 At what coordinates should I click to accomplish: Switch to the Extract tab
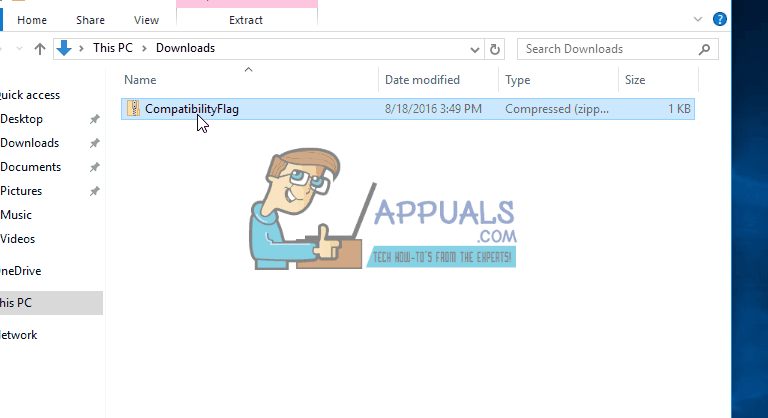click(246, 20)
